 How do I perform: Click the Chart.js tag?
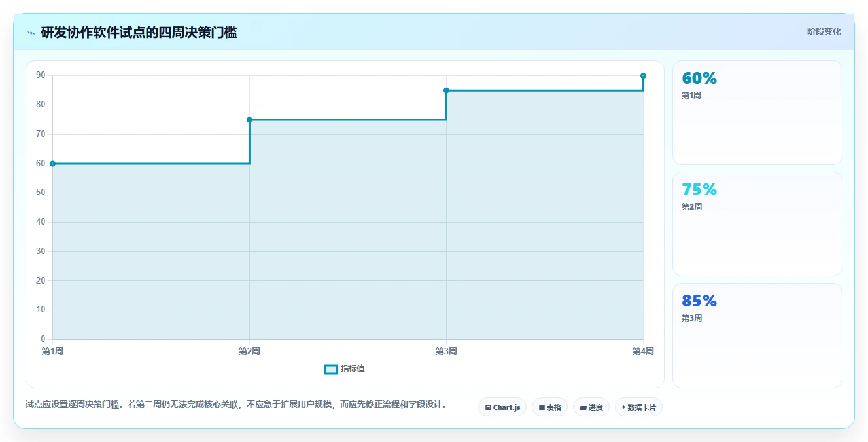click(502, 407)
